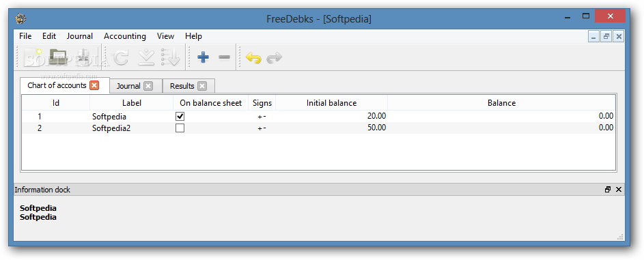This screenshot has width=644, height=260.
Task: Click the Save toolbar icon
Action: pyautogui.click(x=83, y=57)
